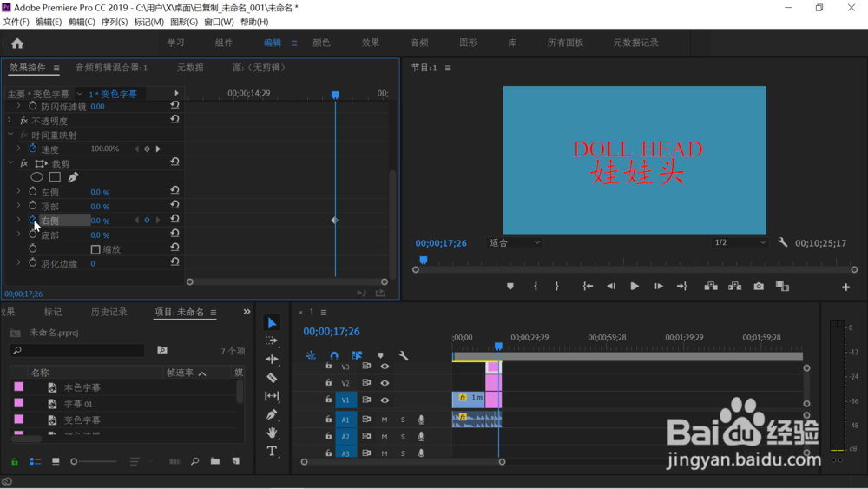Show overflow panels double chevron
The image size is (868, 489).
pyautogui.click(x=247, y=312)
